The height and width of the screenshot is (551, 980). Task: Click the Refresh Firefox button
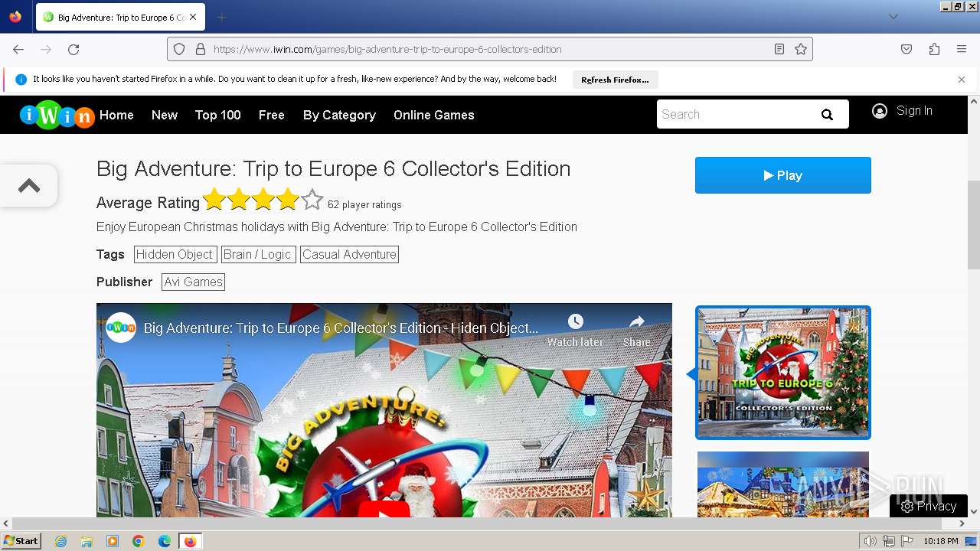point(615,80)
